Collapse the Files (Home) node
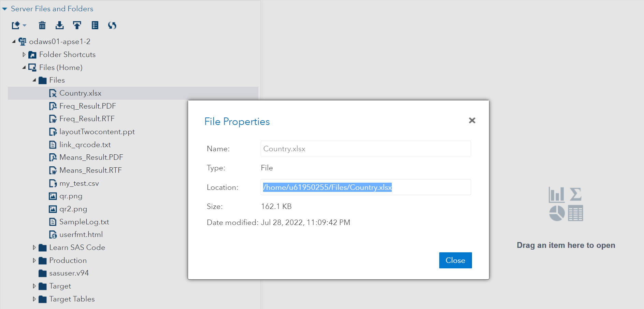 [24, 68]
